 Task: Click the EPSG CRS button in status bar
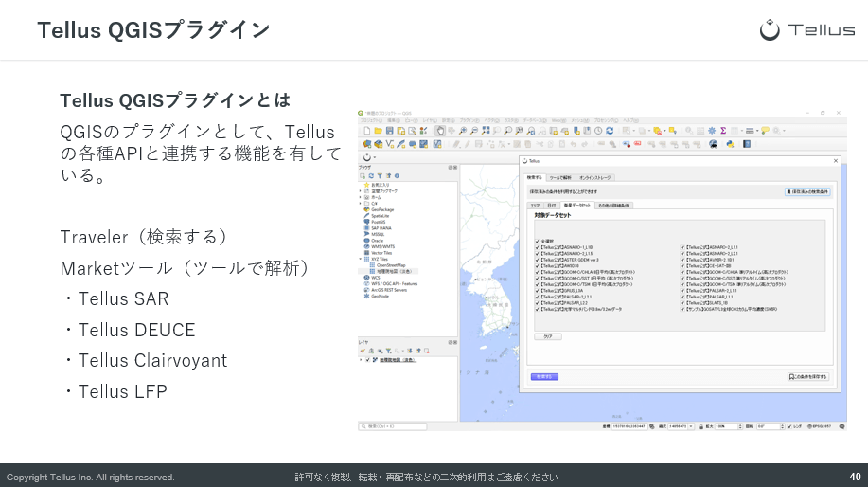[820, 426]
